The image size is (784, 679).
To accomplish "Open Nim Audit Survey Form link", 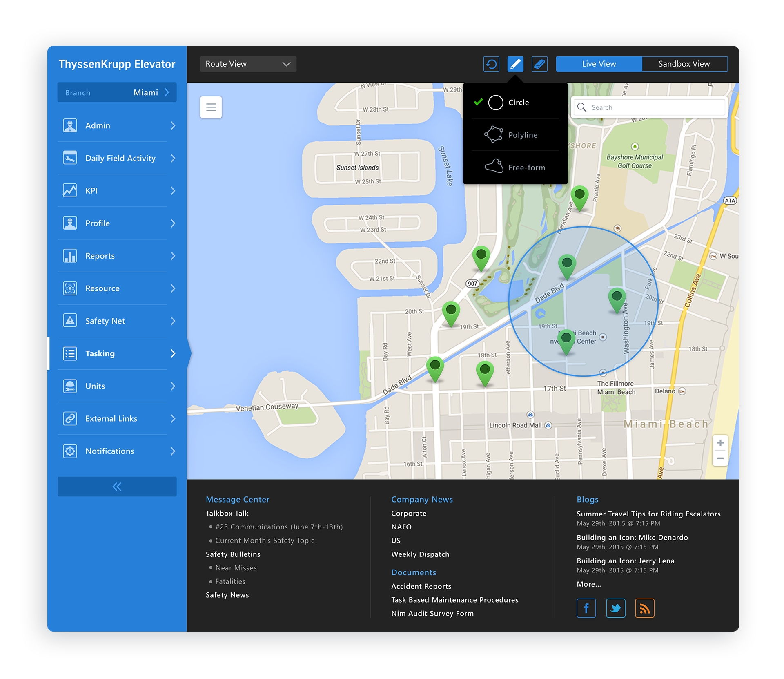I will pos(432,614).
